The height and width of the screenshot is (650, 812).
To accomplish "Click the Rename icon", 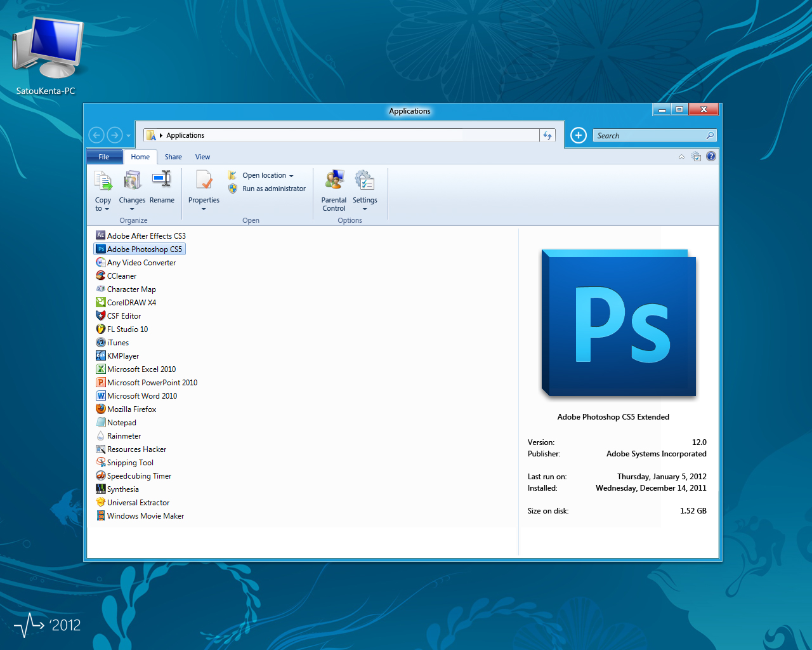I will coord(162,180).
